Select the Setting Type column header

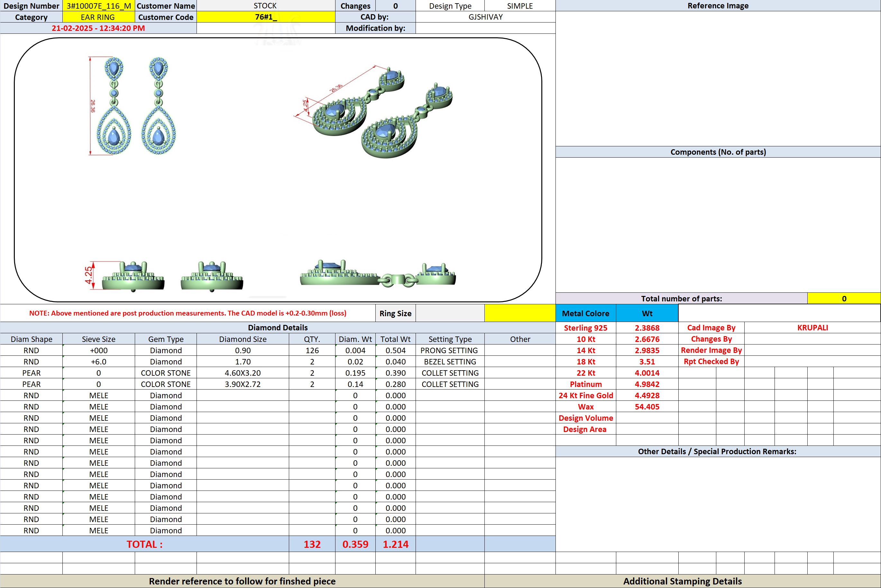point(450,339)
